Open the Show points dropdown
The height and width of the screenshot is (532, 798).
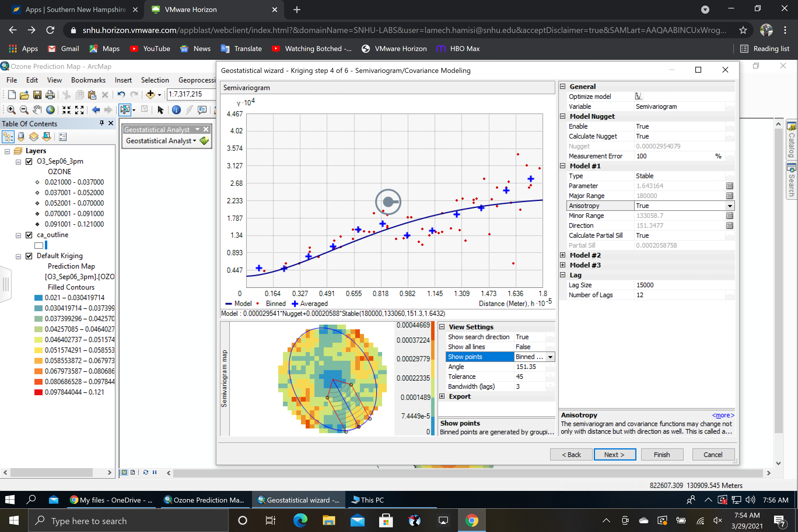[x=550, y=357]
